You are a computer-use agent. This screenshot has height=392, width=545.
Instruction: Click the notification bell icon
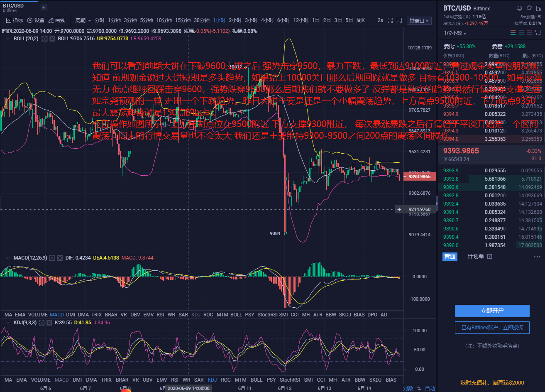click(x=520, y=8)
